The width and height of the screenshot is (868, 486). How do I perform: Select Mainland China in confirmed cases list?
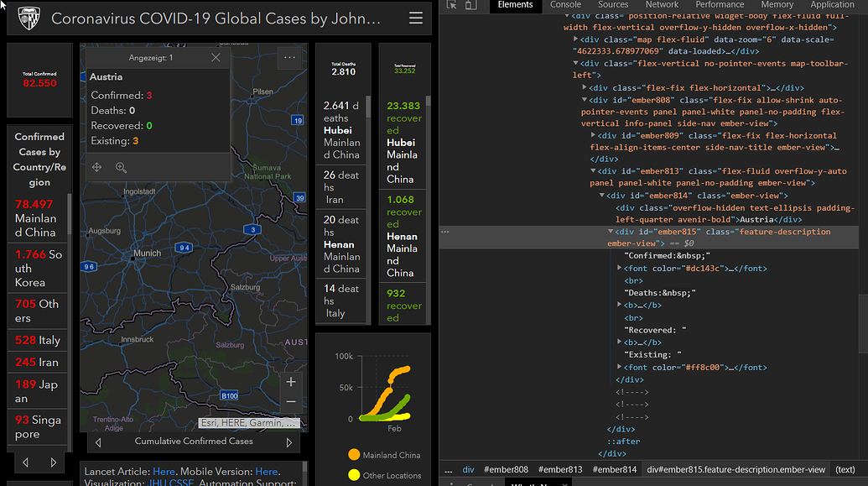(37, 218)
